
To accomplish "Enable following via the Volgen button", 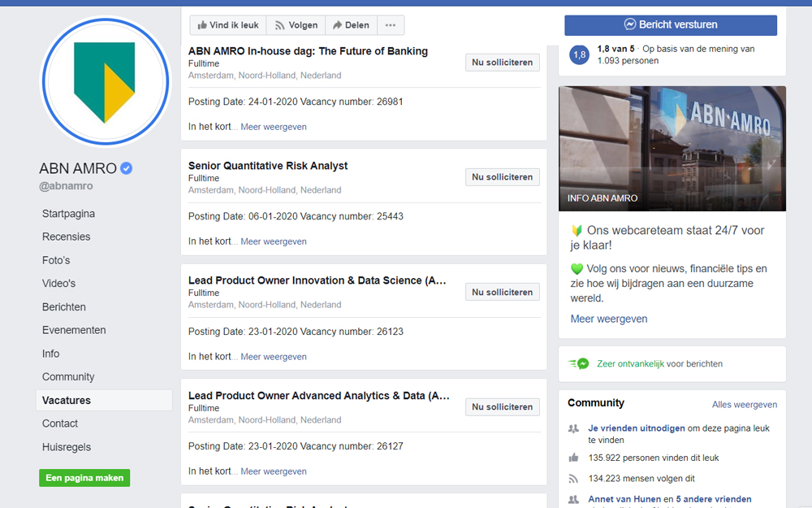I will coord(296,24).
